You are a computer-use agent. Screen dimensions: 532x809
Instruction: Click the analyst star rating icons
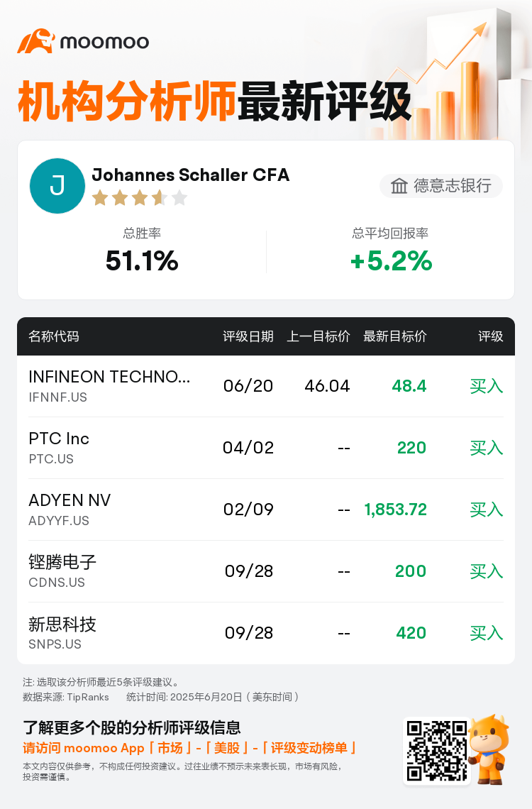click(x=139, y=197)
